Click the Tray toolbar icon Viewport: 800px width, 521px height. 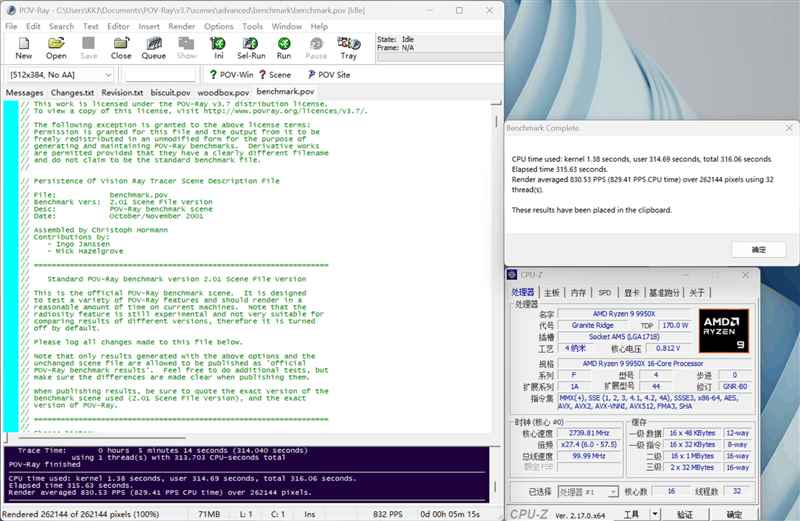pos(348,47)
